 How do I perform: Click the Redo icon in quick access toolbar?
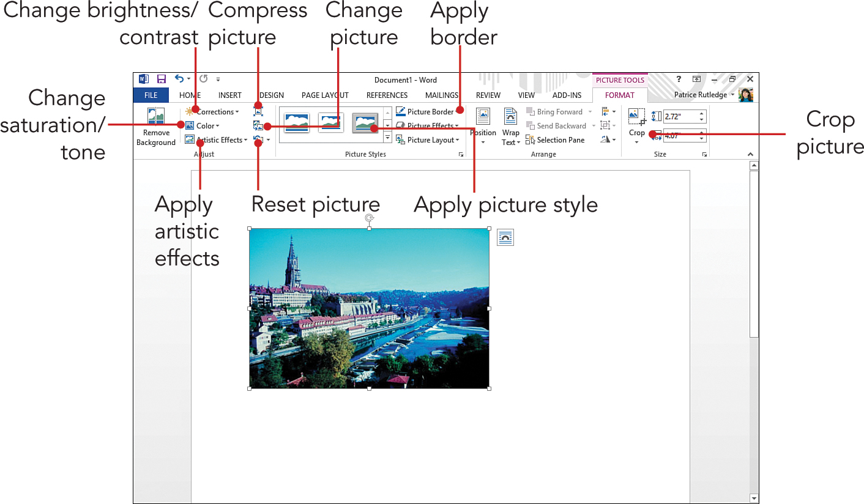[203, 79]
